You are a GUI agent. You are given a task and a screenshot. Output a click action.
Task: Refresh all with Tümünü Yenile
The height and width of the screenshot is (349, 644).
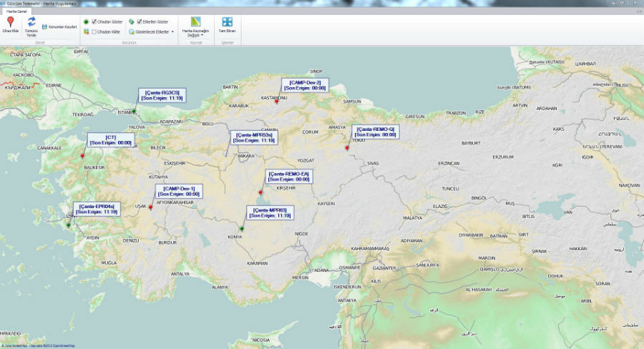tap(31, 24)
